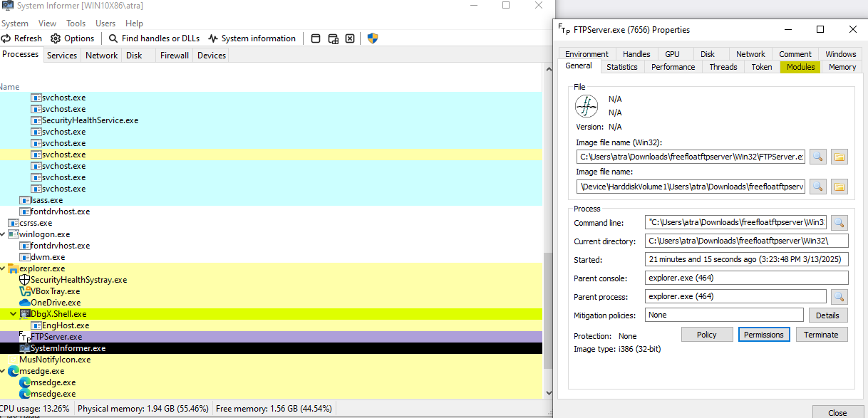
Task: Select the lsass.exe process row
Action: [271, 200]
